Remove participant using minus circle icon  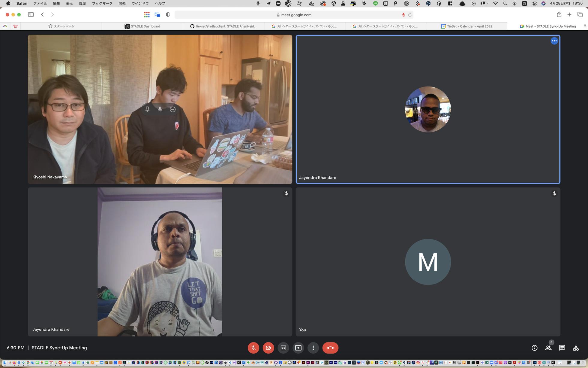[x=172, y=109]
